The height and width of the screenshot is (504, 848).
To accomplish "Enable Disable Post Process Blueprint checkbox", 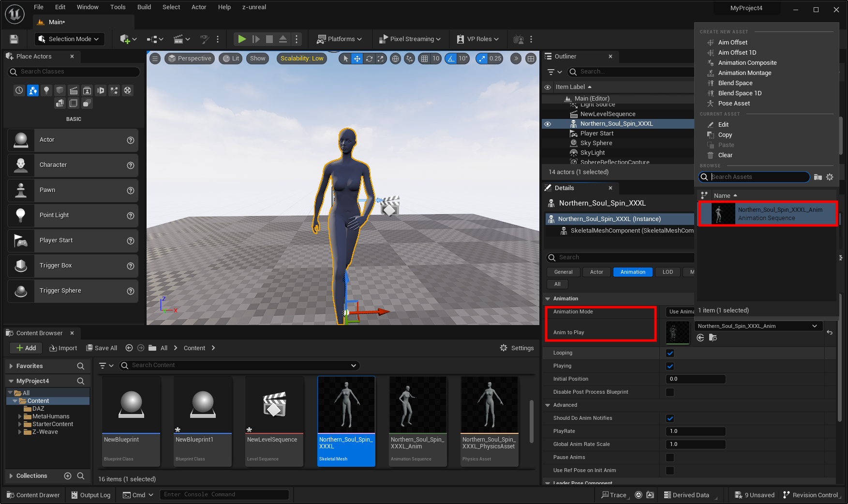I will (670, 392).
